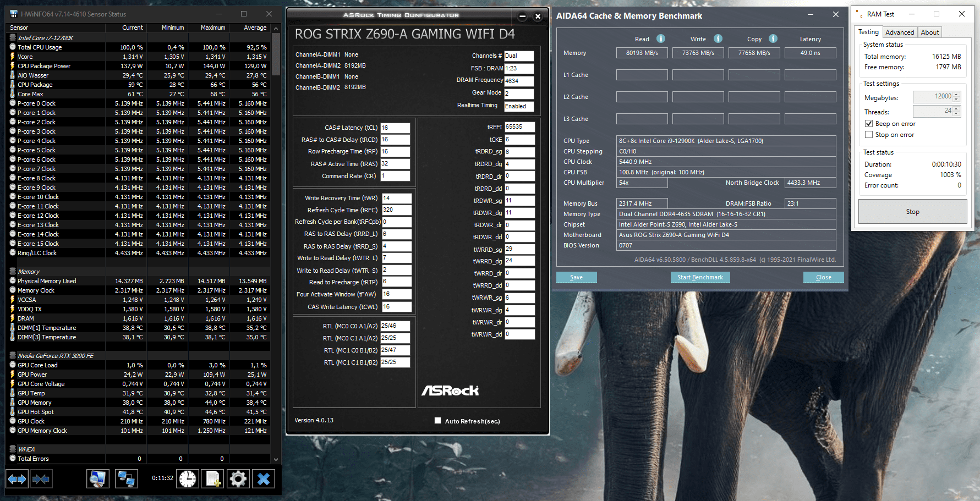Check Stop on error in RAM Test
The image size is (980, 501).
869,135
